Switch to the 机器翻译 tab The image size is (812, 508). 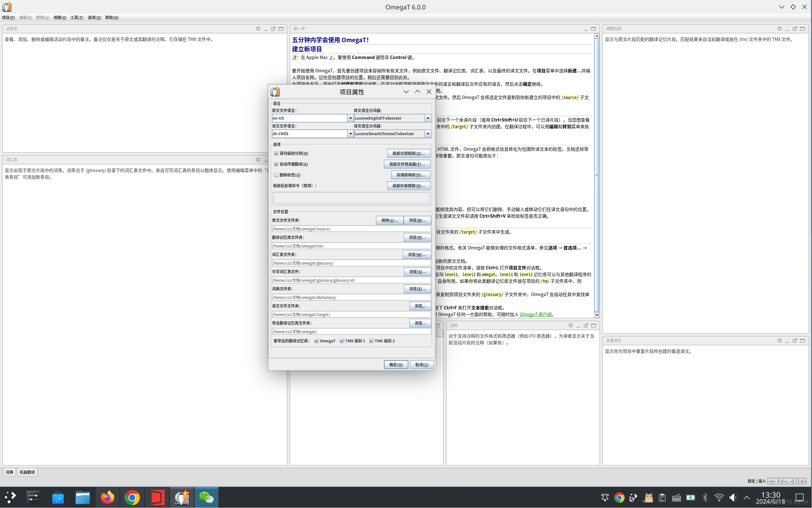[27, 472]
